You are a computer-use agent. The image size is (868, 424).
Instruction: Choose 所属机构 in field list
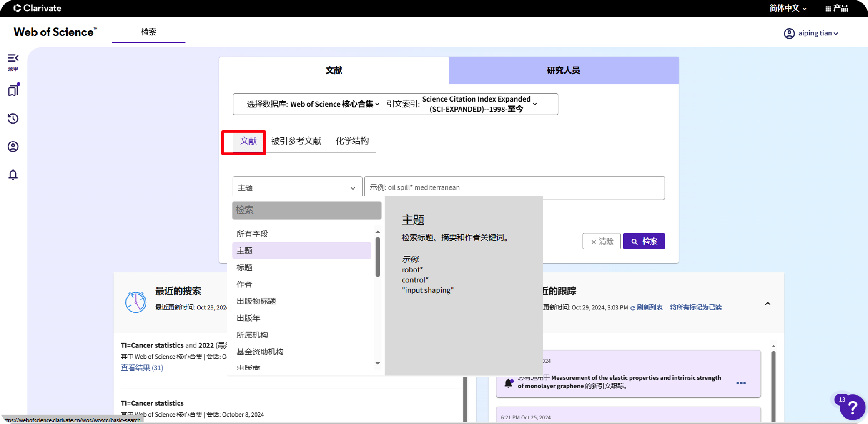(302, 335)
